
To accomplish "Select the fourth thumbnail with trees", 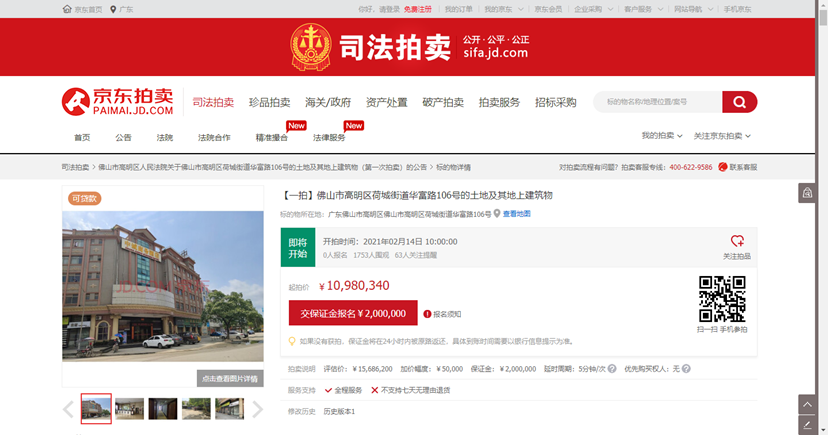I will pyautogui.click(x=196, y=409).
